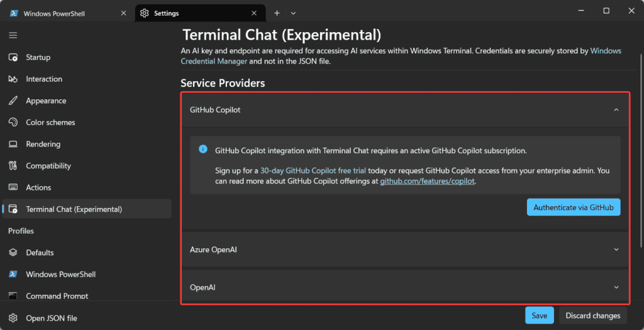Click the gear icon in Settings tab
The height and width of the screenshot is (330, 644).
pyautogui.click(x=144, y=13)
